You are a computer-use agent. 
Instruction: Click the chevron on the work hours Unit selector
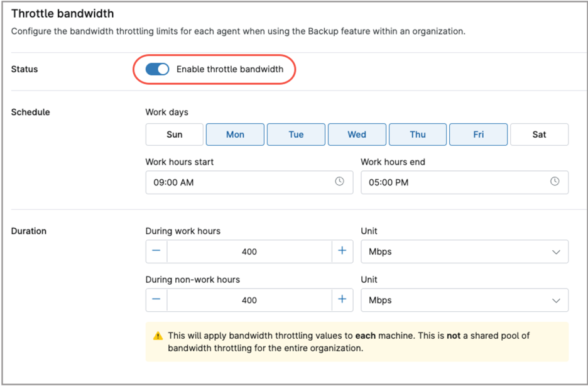point(556,251)
